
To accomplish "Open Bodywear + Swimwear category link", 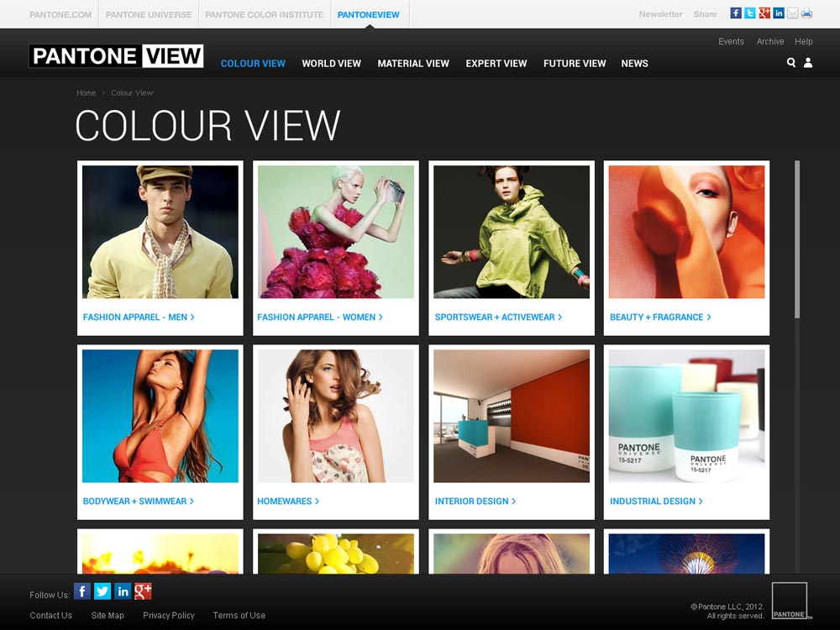I will (x=139, y=501).
